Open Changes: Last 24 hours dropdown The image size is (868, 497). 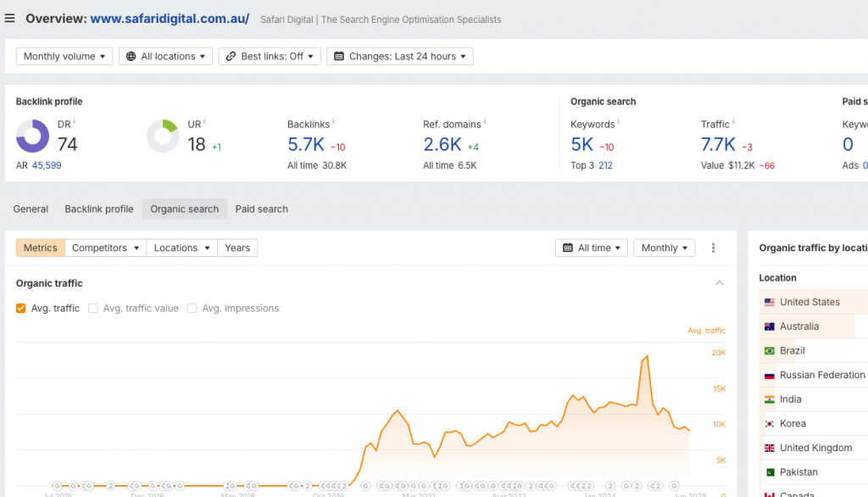pyautogui.click(x=400, y=56)
